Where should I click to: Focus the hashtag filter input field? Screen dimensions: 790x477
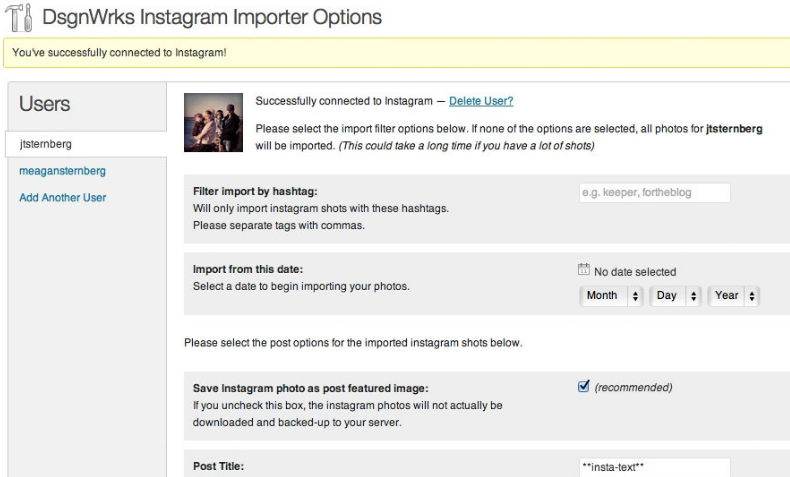click(x=654, y=192)
